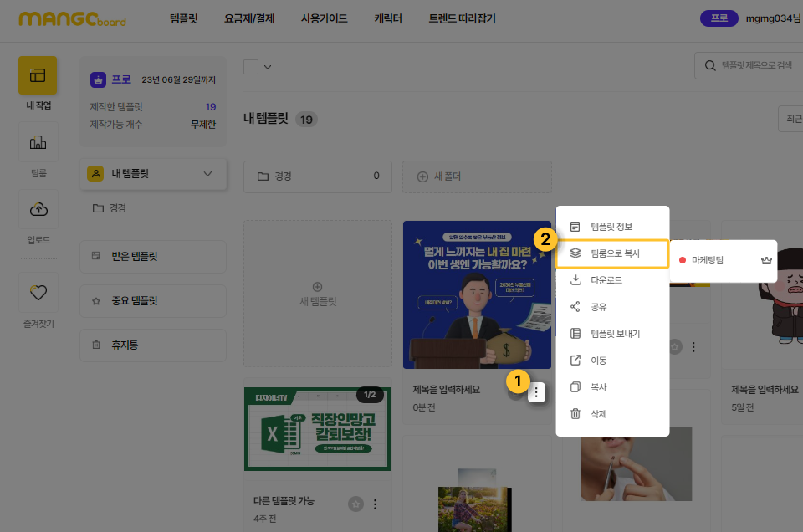
Task: Open 즐겨찾기 heart icon
Action: 38,293
